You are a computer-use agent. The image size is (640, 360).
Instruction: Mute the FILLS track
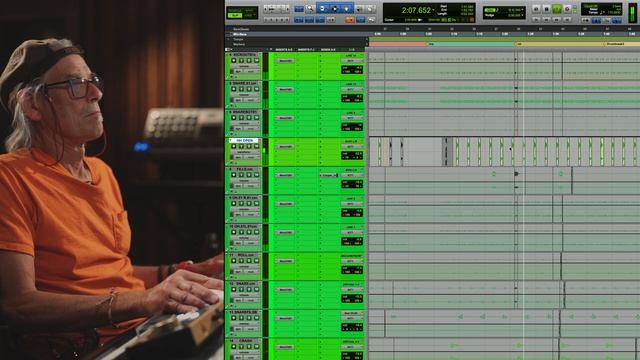click(x=256, y=175)
